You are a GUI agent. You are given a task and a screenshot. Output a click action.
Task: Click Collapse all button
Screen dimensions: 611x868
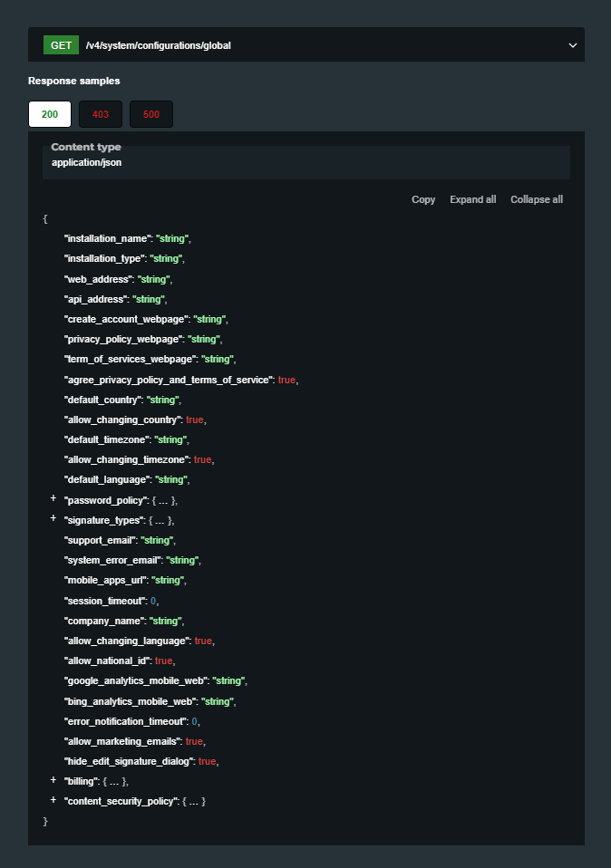(x=537, y=199)
